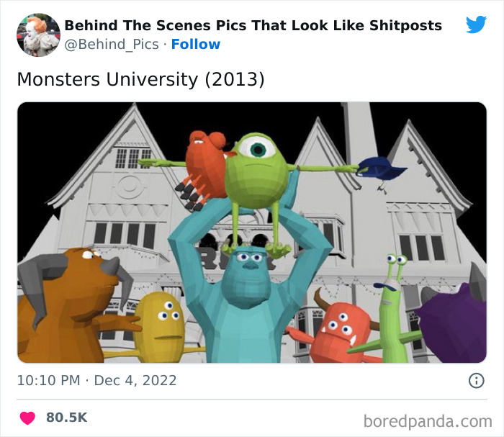Follow the @Behind_Pics account
The height and width of the screenshot is (437, 504).
[x=195, y=45]
